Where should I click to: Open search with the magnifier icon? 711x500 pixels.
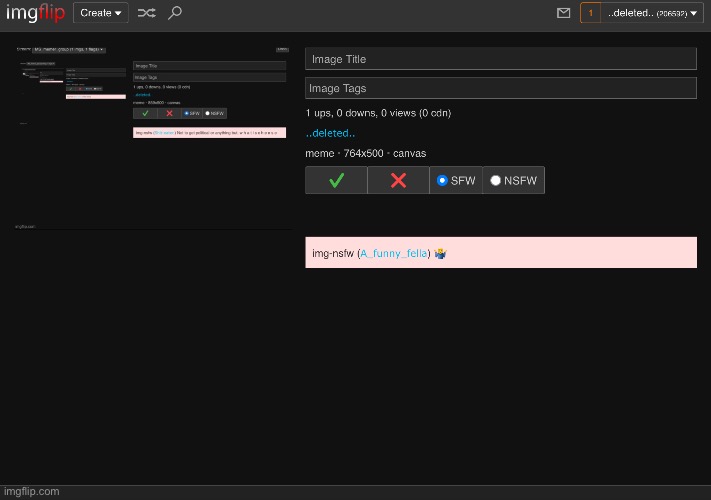click(x=175, y=13)
